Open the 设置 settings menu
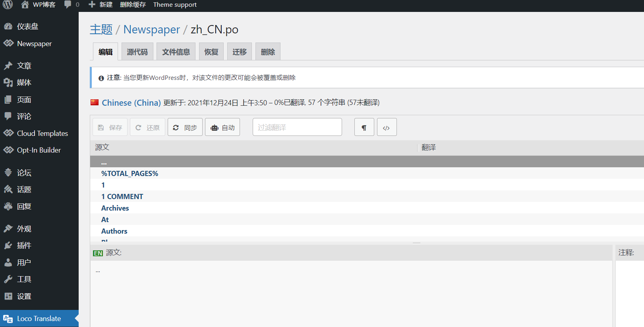Screen dimensions: 644x327 (x=39, y=296)
